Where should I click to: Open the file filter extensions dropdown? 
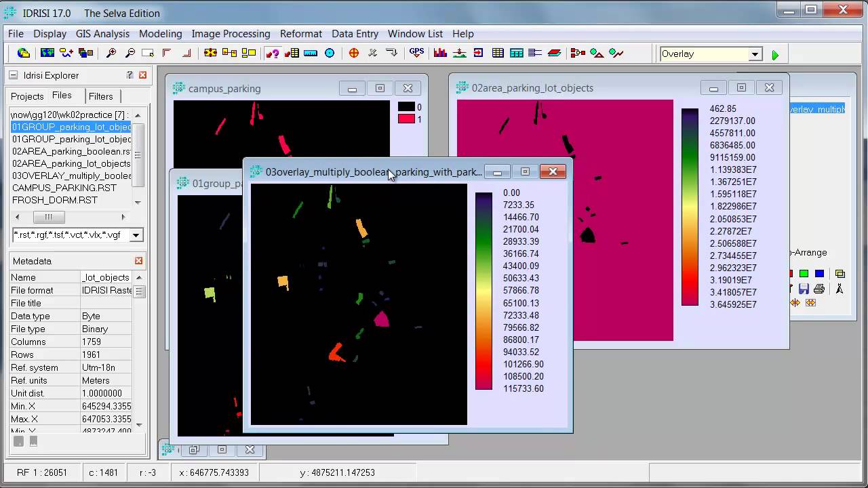[x=136, y=235]
